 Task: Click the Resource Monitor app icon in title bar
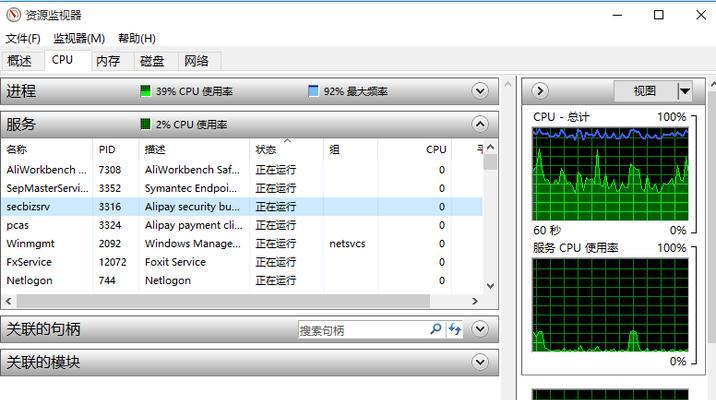(13, 15)
